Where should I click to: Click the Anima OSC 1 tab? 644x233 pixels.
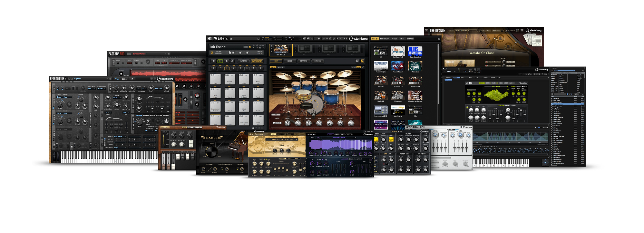[482, 83]
